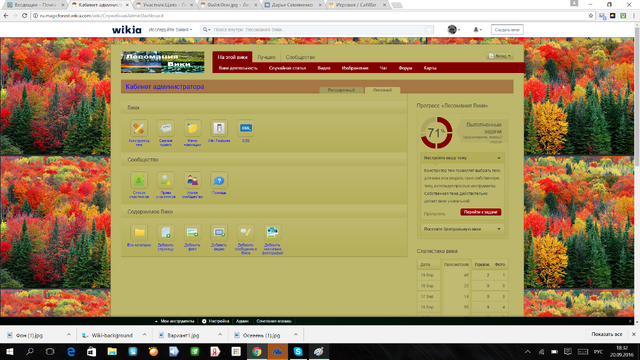The width and height of the screenshot is (640, 360).
Task: Click the add blog post icon
Action: coord(246,233)
